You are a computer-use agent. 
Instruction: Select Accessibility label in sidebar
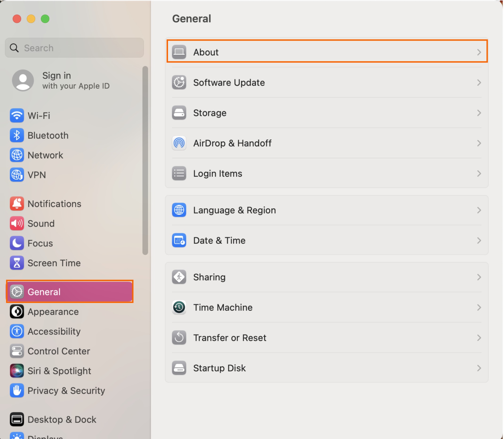(54, 331)
